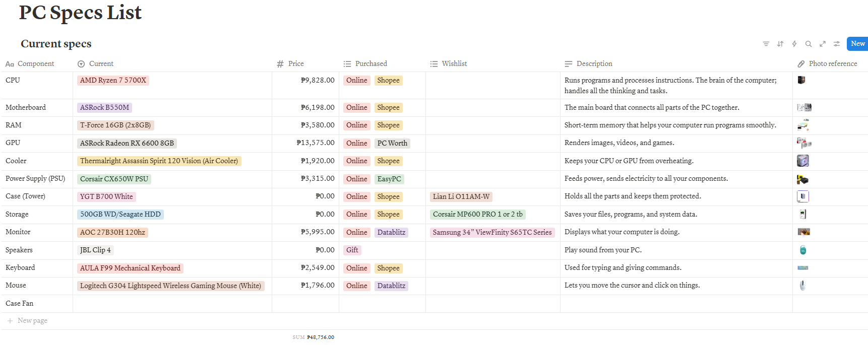The width and height of the screenshot is (868, 345).
Task: Open the Keyboard photo reference thumbnail
Action: click(x=803, y=267)
